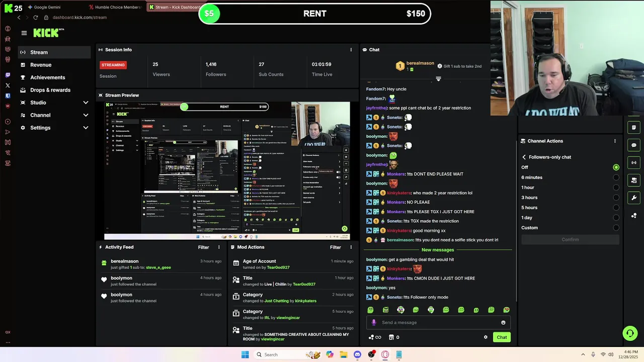Image resolution: width=644 pixels, height=362 pixels.
Task: Select the Off followers-only option
Action: (616, 167)
